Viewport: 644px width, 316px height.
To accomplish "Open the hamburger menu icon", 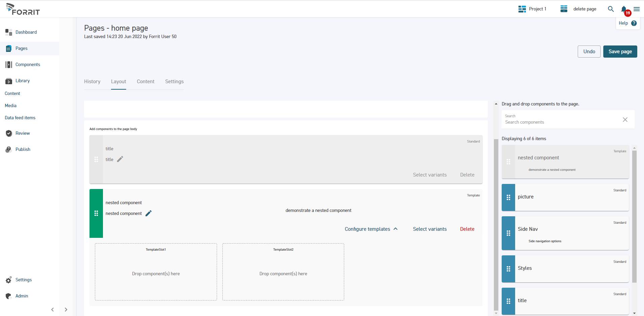I will pyautogui.click(x=637, y=9).
